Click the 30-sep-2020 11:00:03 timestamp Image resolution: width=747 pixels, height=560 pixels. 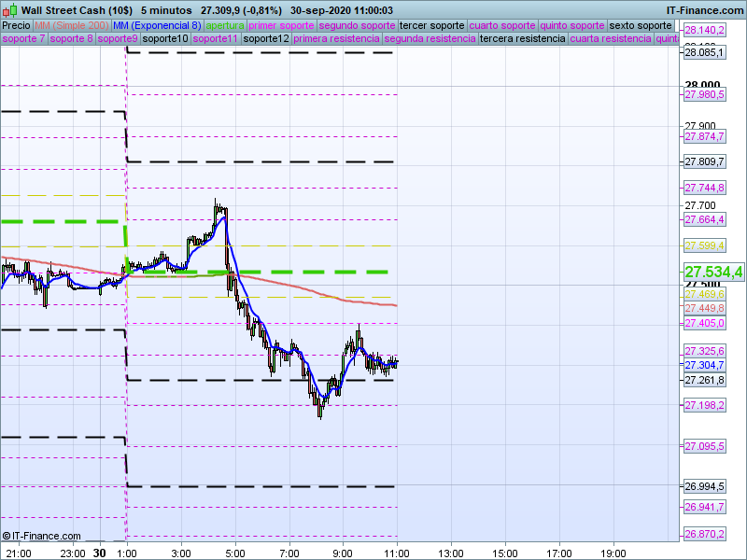pyautogui.click(x=342, y=10)
